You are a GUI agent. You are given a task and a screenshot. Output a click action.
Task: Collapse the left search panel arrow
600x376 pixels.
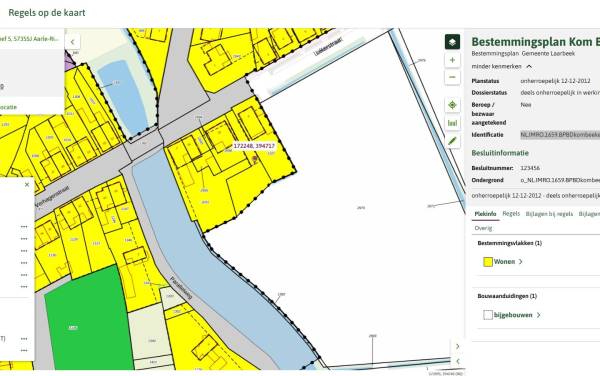coord(73,42)
